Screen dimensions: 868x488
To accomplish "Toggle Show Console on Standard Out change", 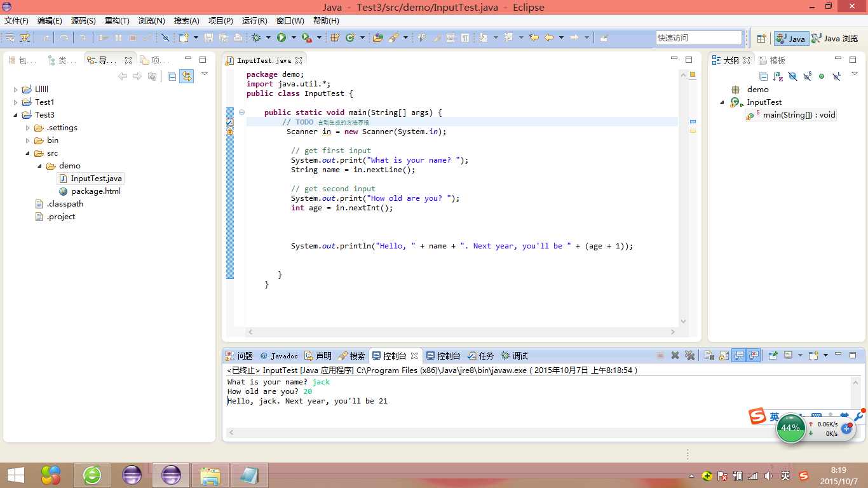I will click(x=738, y=355).
